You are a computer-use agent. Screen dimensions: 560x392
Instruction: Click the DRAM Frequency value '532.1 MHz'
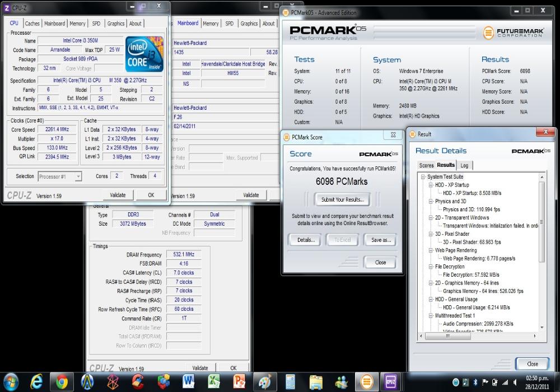coord(184,255)
